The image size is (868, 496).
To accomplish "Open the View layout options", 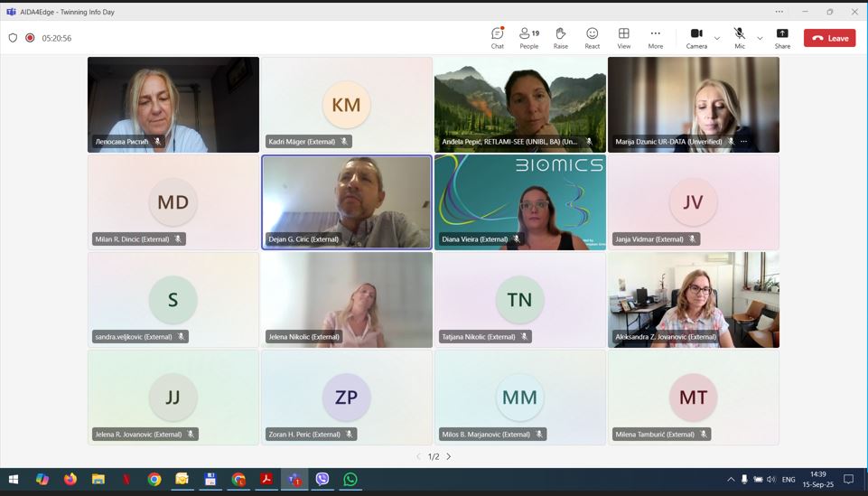I will point(623,37).
